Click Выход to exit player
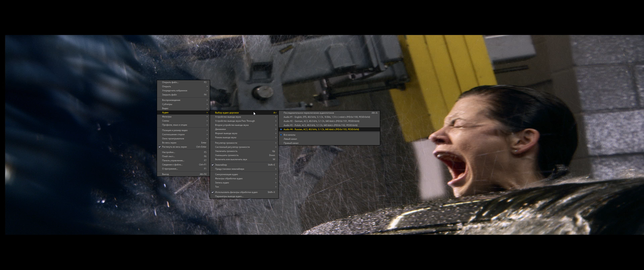 165,174
